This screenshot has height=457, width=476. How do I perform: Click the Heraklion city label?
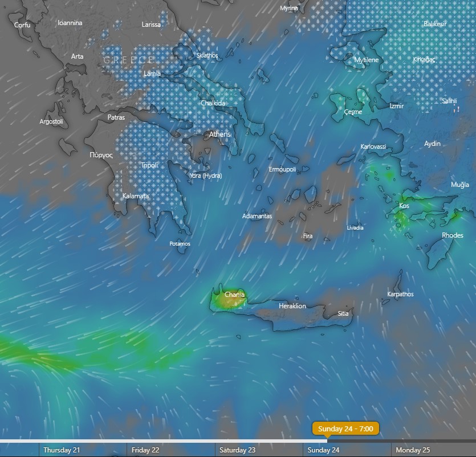[292, 306]
